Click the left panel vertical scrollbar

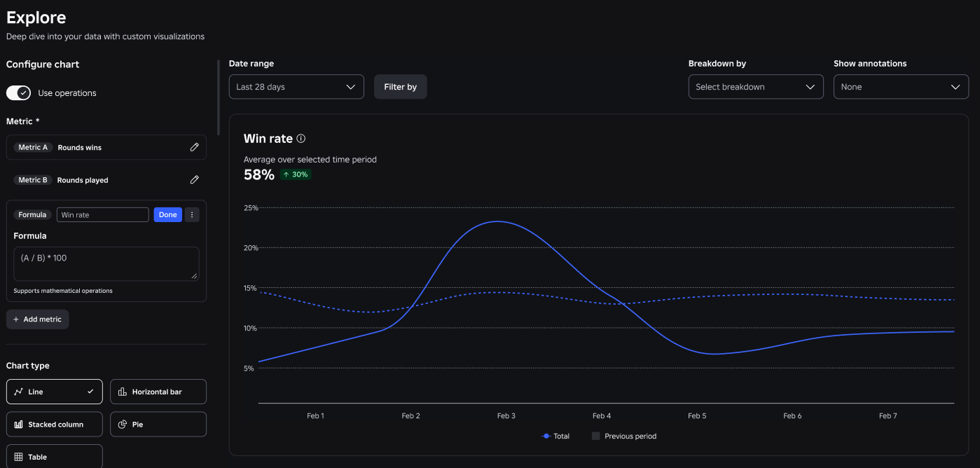pos(219,97)
